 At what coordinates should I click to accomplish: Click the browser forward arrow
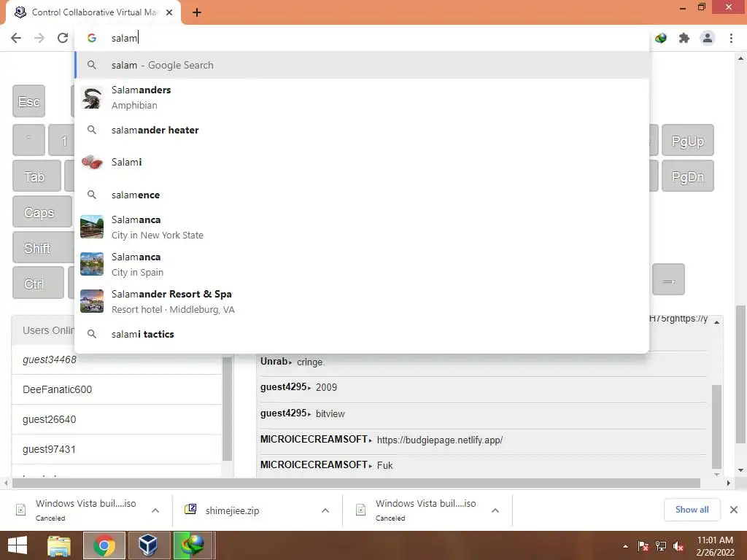[x=39, y=38]
